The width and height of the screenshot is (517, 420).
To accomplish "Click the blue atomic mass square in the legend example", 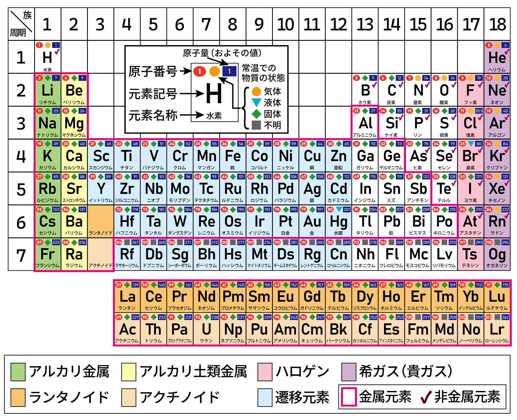I will tap(229, 71).
